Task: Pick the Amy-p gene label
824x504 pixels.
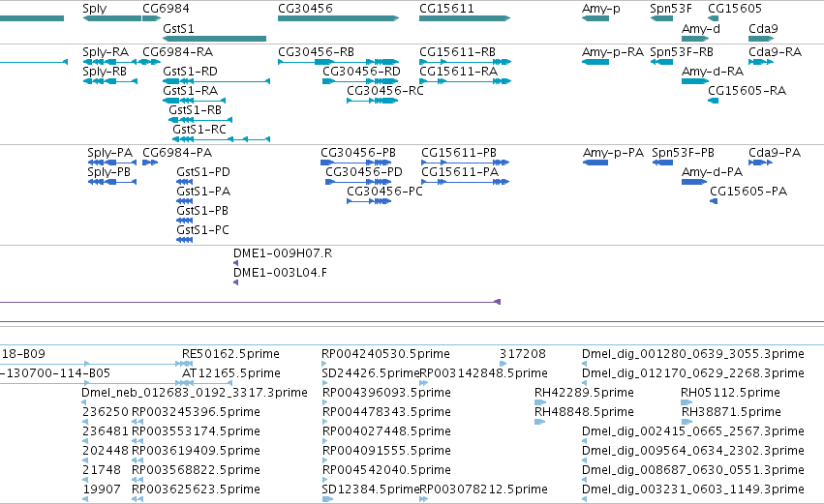Action: 600,9
